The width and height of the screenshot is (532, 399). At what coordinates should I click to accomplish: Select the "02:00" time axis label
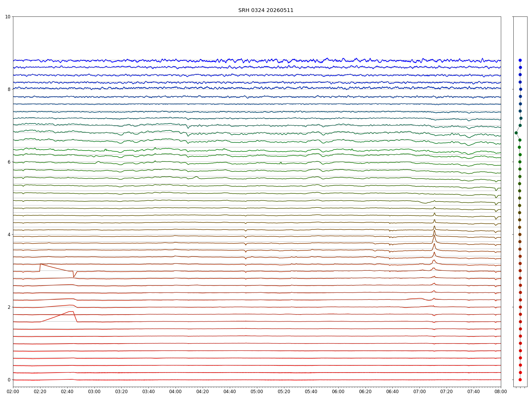coord(13,392)
